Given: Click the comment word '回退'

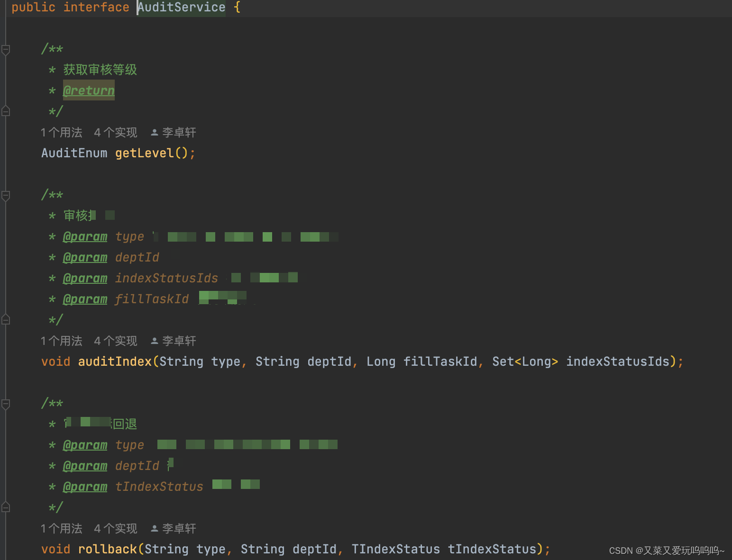Looking at the screenshot, I should (x=125, y=424).
